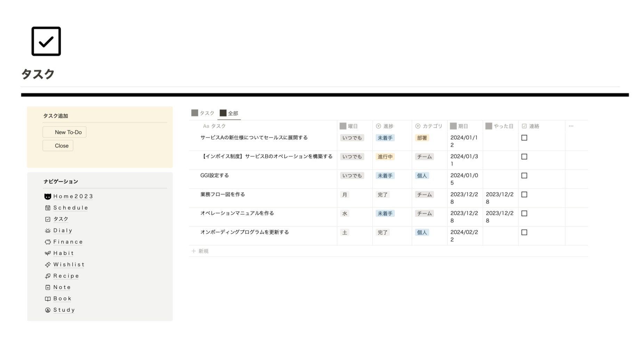This screenshot has width=644, height=357.
Task: Click the plus icon next to 新規
Action: click(194, 251)
